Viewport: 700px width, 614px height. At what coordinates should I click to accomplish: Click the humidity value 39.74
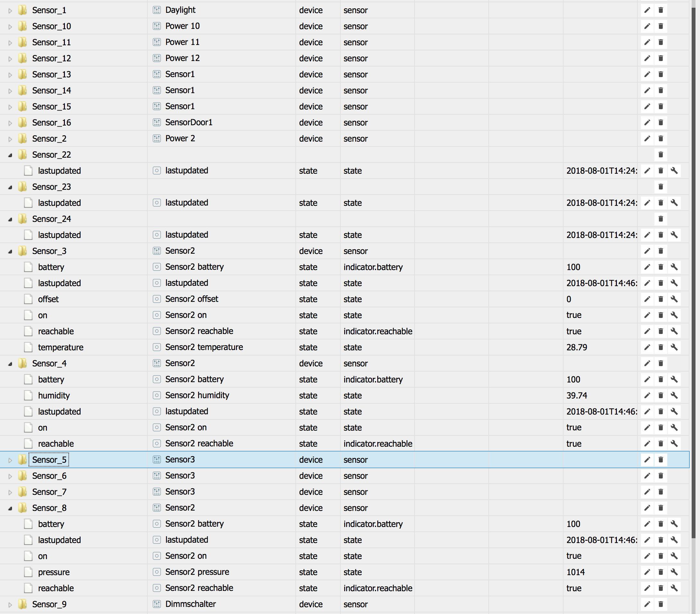pyautogui.click(x=577, y=396)
